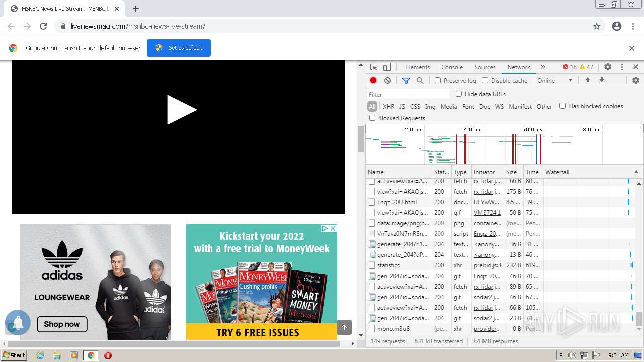Image resolution: width=644 pixels, height=362 pixels.
Task: Sort requests by the Size column
Action: [514, 172]
